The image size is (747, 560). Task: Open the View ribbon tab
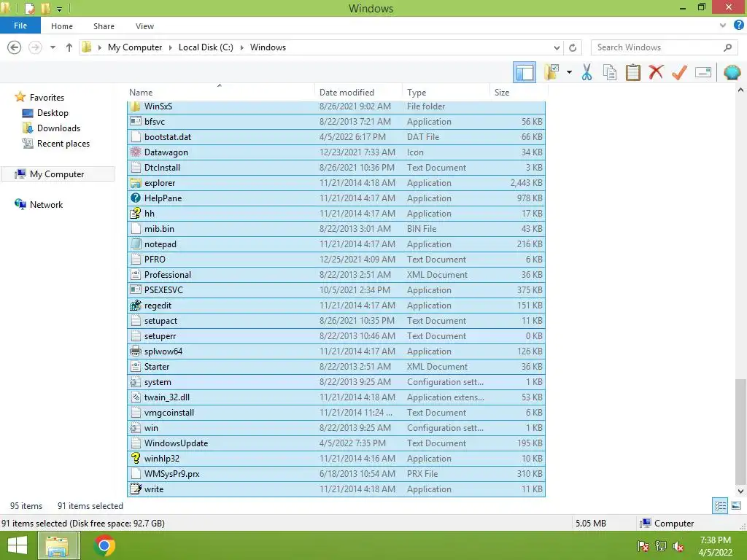tap(144, 26)
